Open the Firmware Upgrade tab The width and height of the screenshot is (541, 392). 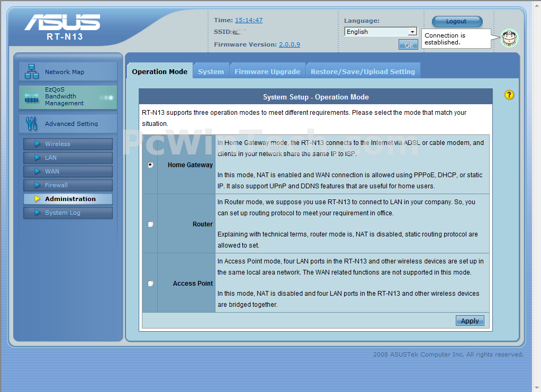(267, 71)
